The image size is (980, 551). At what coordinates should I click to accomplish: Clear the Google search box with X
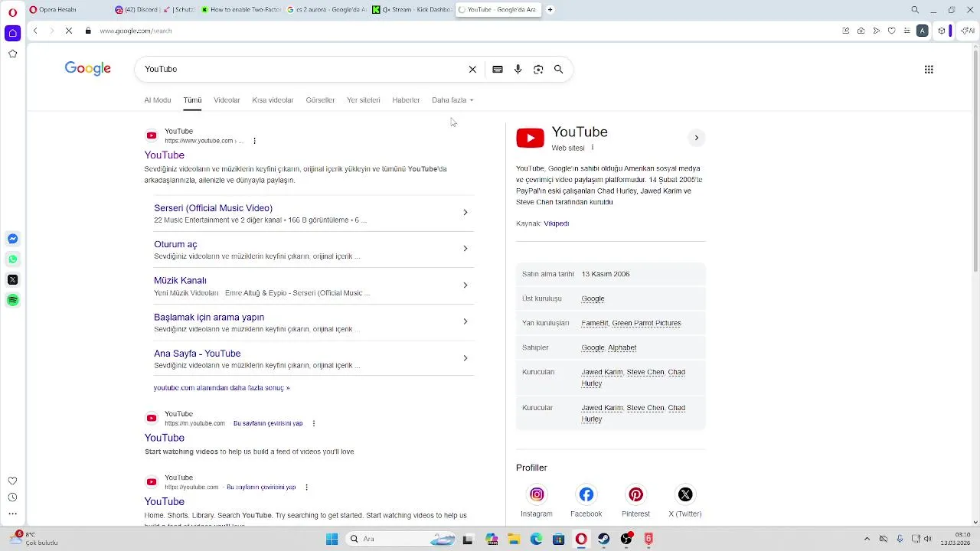click(x=472, y=69)
